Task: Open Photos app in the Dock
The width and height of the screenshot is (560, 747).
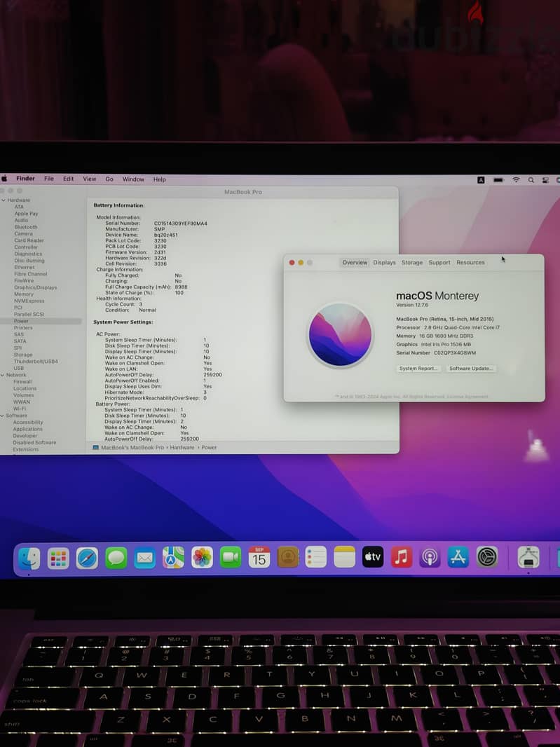Action: [x=202, y=557]
